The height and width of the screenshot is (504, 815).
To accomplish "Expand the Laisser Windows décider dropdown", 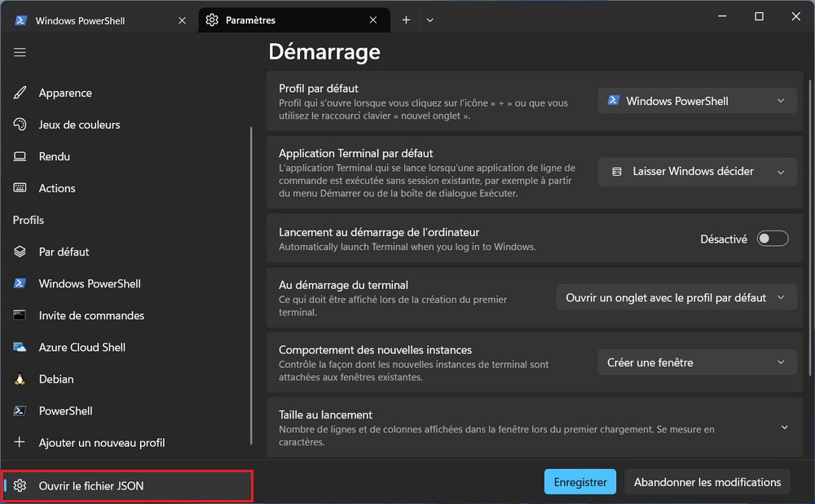I will pos(697,172).
